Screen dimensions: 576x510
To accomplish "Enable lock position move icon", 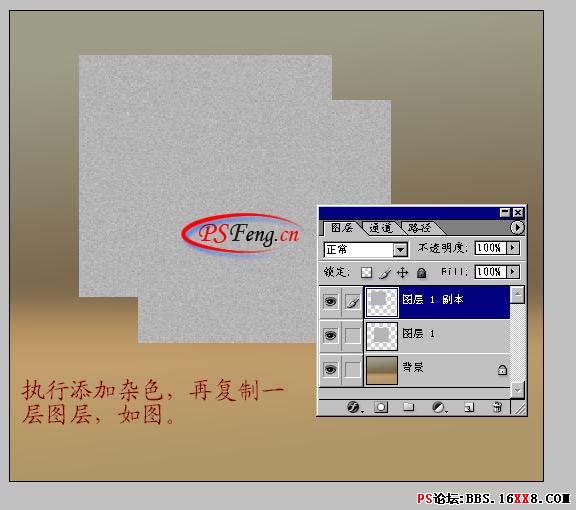I will [x=403, y=273].
